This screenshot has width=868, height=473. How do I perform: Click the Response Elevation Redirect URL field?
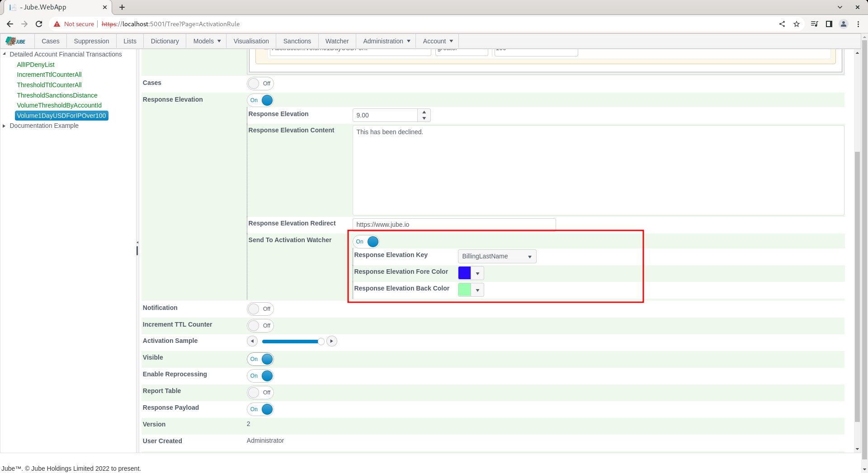click(454, 225)
